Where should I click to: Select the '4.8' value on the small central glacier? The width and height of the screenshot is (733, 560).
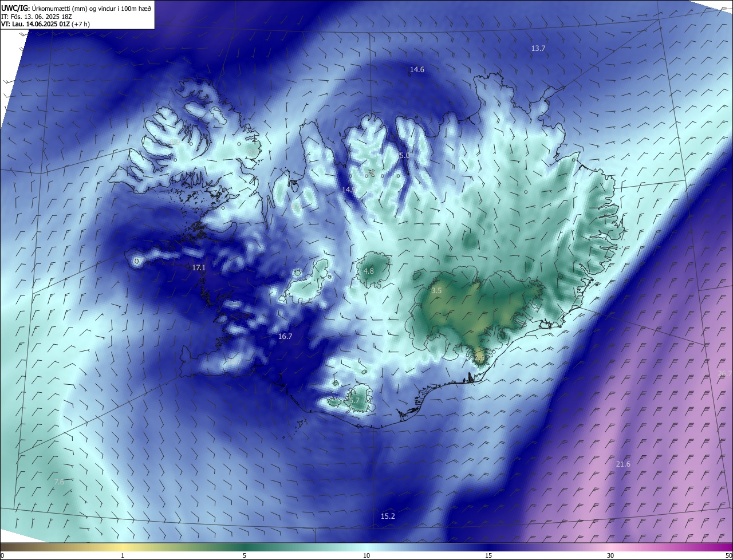[369, 271]
